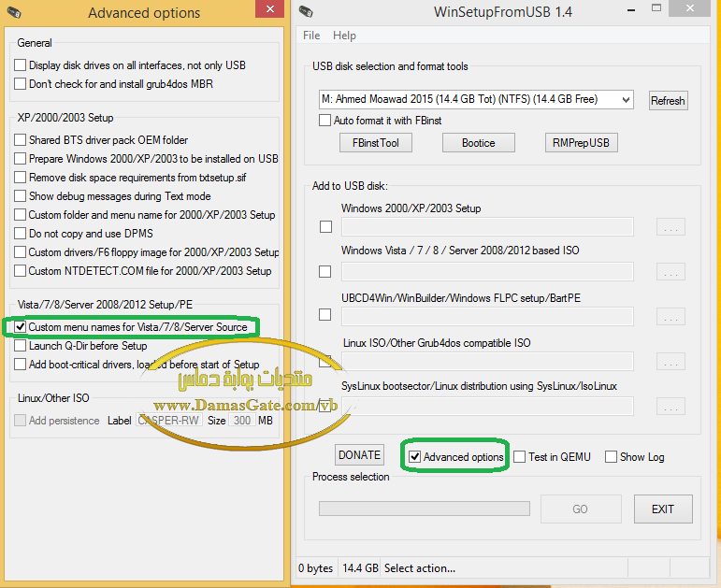Click the process progress bar

(425, 509)
